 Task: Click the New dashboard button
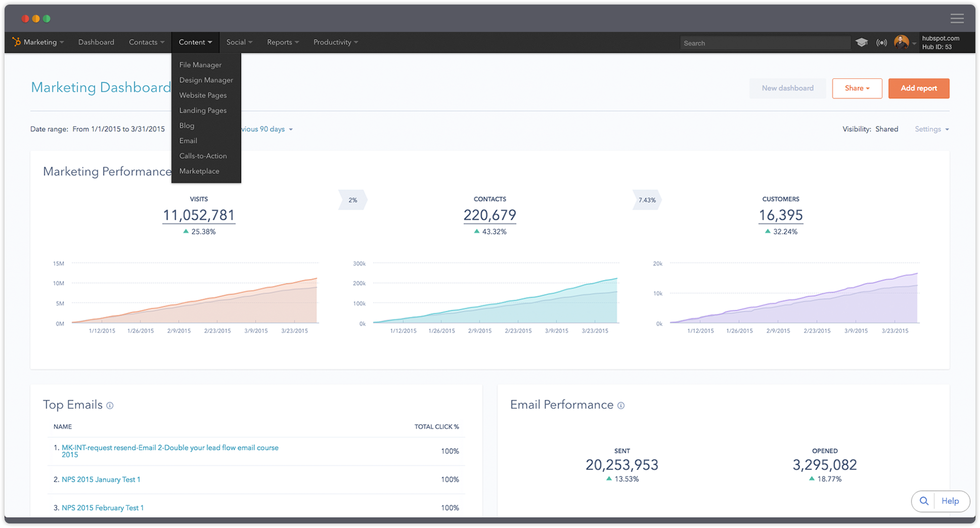(787, 89)
